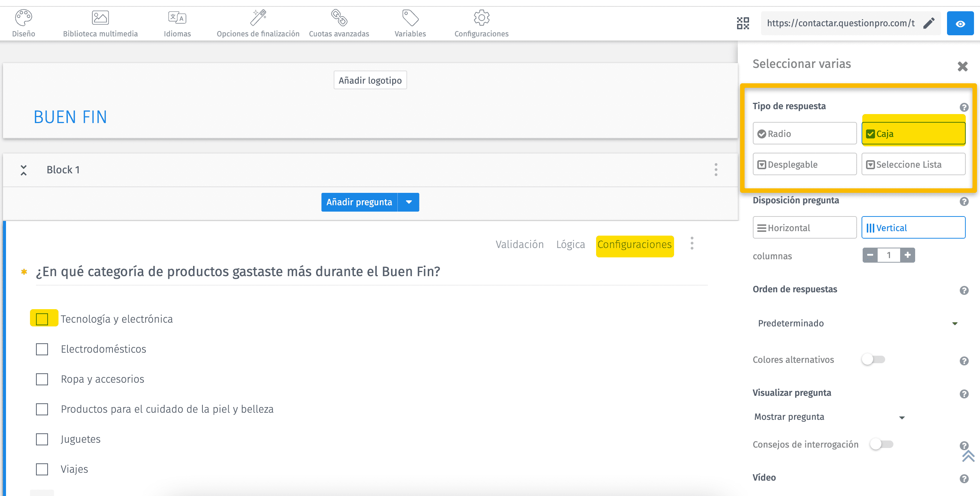980x496 pixels.
Task: Click the Añadir pregunta button
Action: pos(359,202)
